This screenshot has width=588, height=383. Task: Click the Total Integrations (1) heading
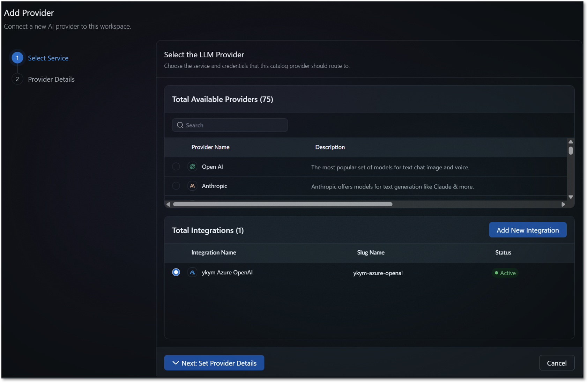click(208, 230)
